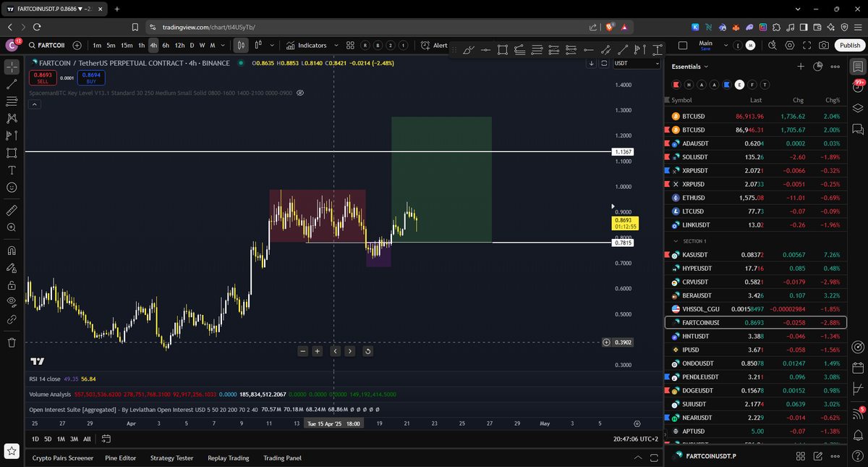Click compare or add symbol plus icon
This screenshot has height=467, width=868.
click(76, 45)
